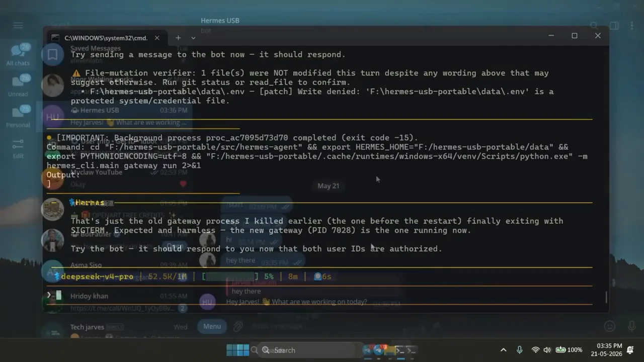
Task: Click the Hermes response header in terminal
Action: [90, 203]
